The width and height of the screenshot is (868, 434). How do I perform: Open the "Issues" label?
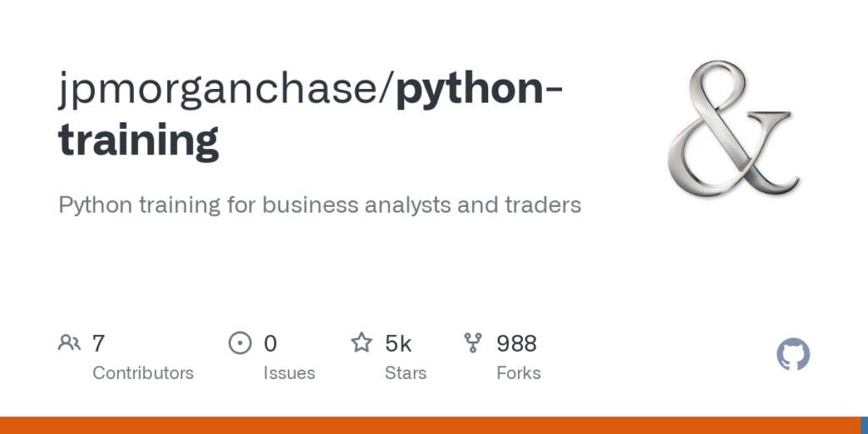coord(289,373)
